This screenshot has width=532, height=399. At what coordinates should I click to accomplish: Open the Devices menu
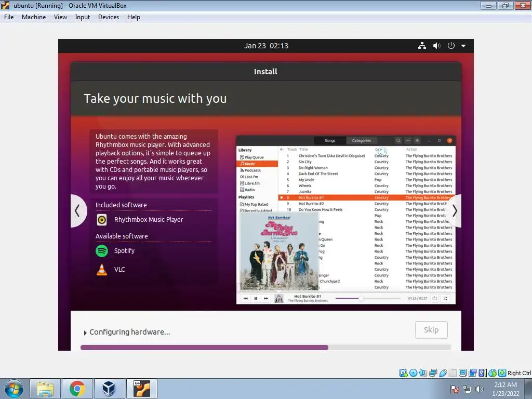pos(108,17)
